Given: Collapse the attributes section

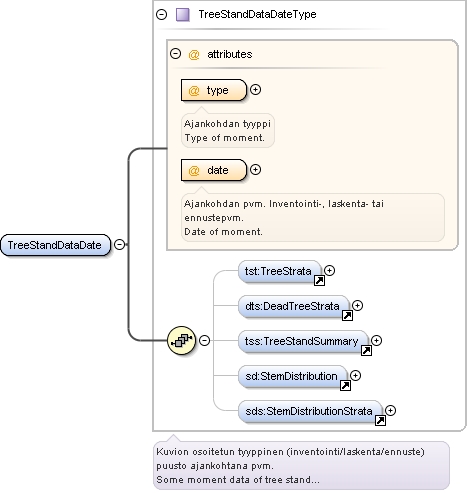Looking at the screenshot, I should (x=175, y=54).
